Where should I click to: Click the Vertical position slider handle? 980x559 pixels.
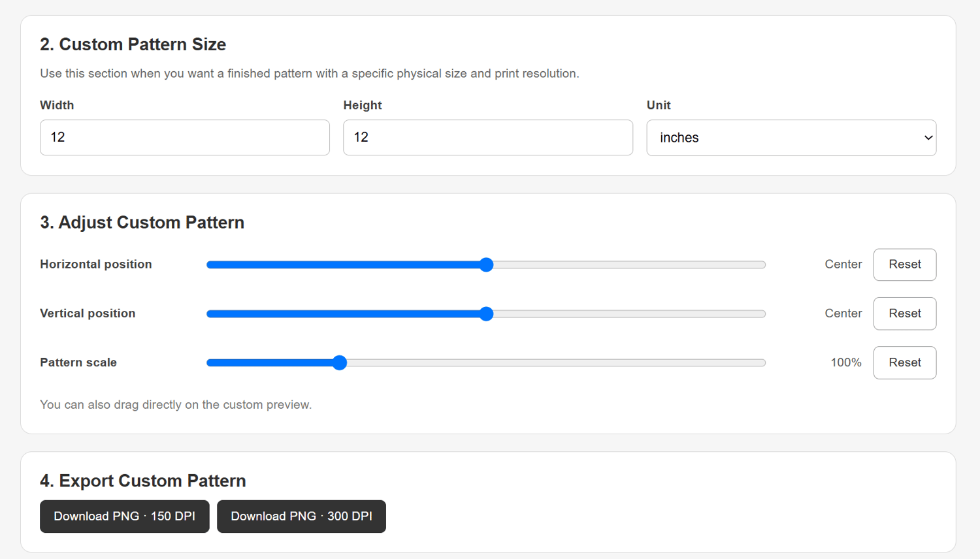pyautogui.click(x=486, y=313)
